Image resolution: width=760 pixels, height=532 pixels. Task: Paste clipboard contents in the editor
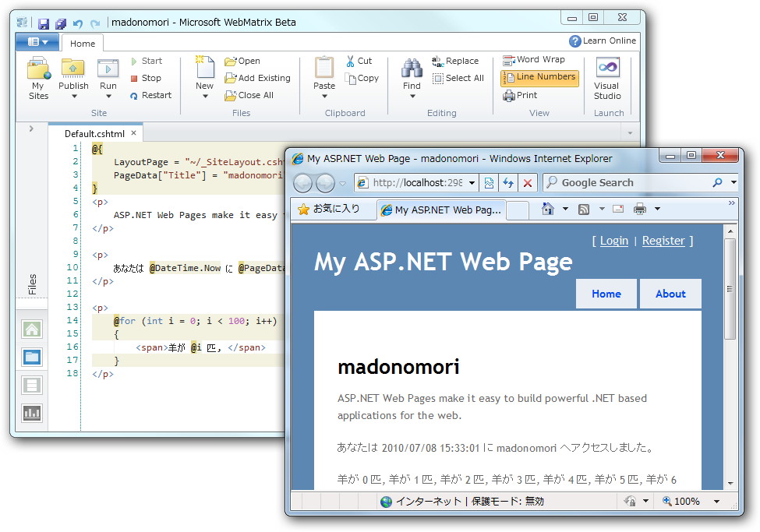coord(323,74)
